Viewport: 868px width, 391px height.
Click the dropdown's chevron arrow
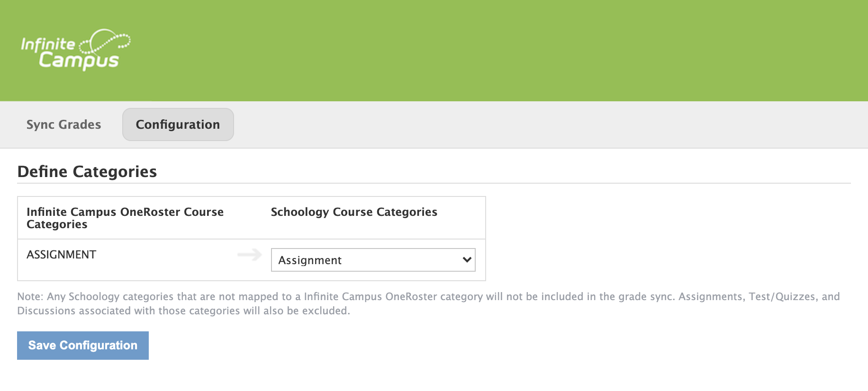[x=467, y=260]
